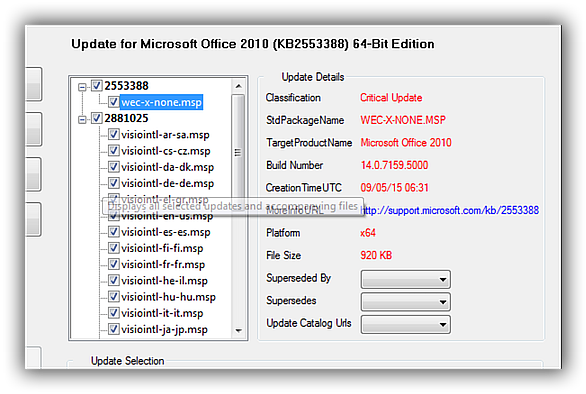The width and height of the screenshot is (586, 394).
Task: Select visiointl-ar-sa.msp in the tree
Action: tap(165, 135)
